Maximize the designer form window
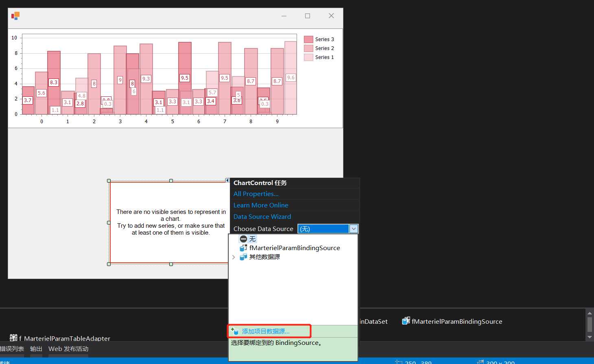This screenshot has width=594, height=364. coord(308,16)
